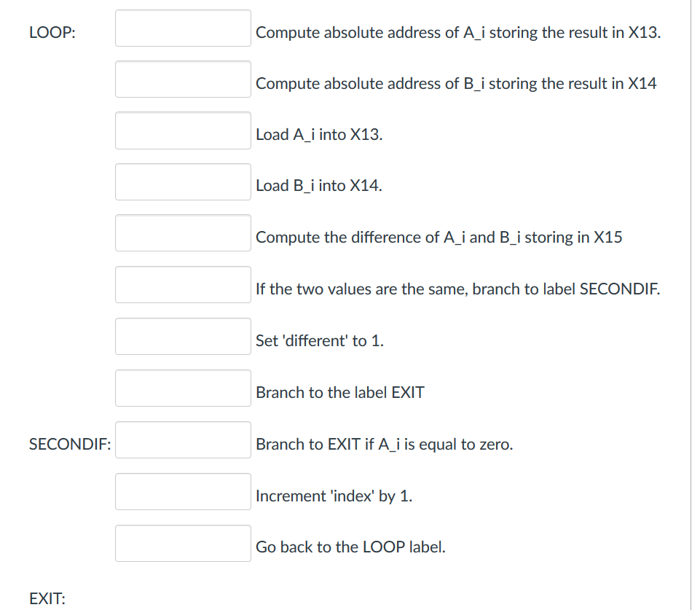
Task: Click the text about computing A_i absolute address
Action: 457,32
